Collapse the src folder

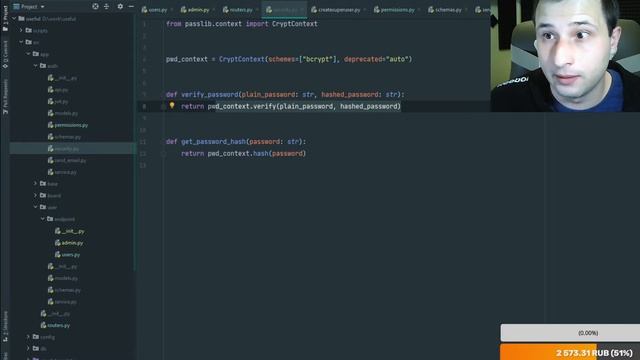(x=21, y=42)
